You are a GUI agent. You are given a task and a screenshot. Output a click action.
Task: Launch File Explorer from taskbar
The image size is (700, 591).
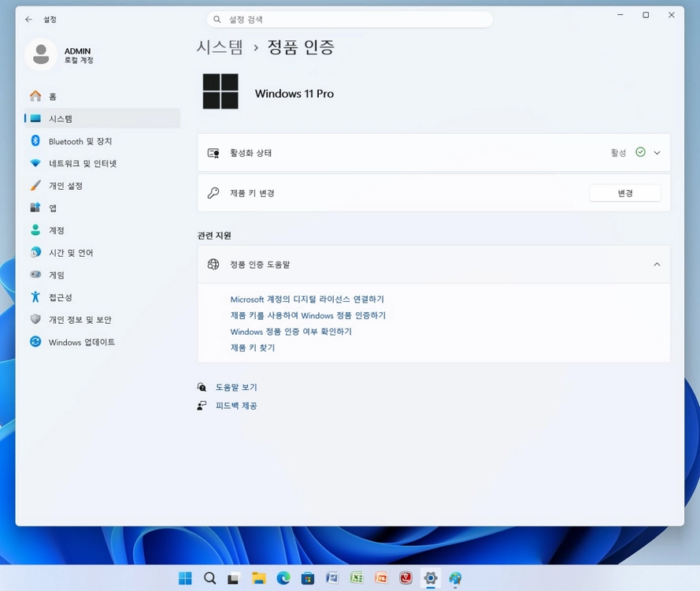pyautogui.click(x=258, y=578)
